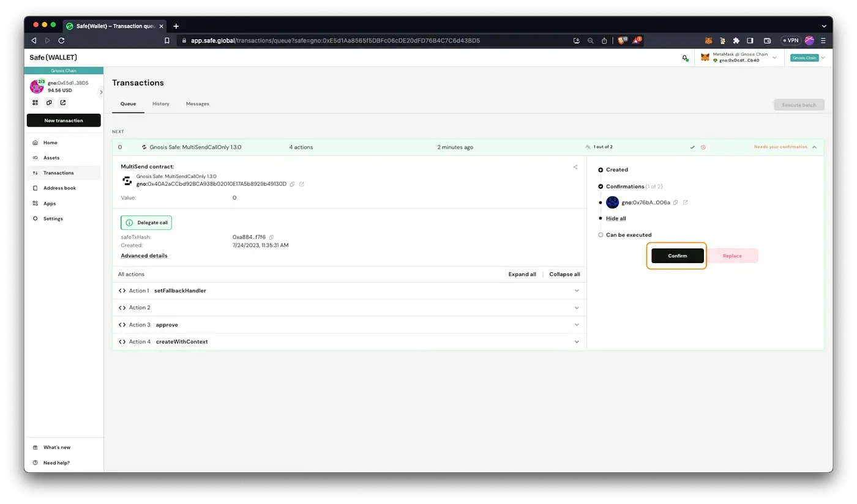
Task: Expand Action 4 createWithContext
Action: pyautogui.click(x=349, y=342)
